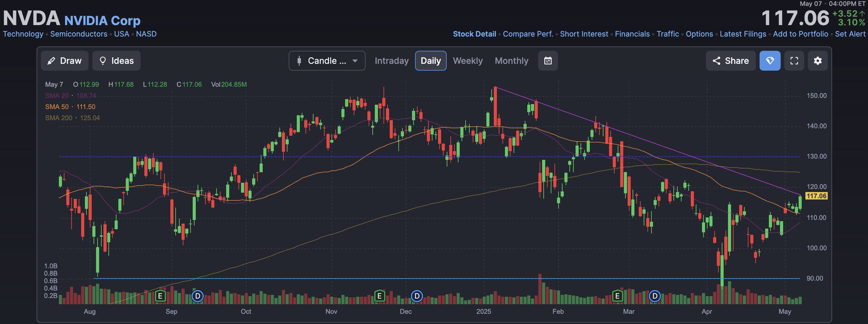Viewport: 868px width, 324px height.
Task: Click the 90.00 price axis label
Action: tap(814, 278)
